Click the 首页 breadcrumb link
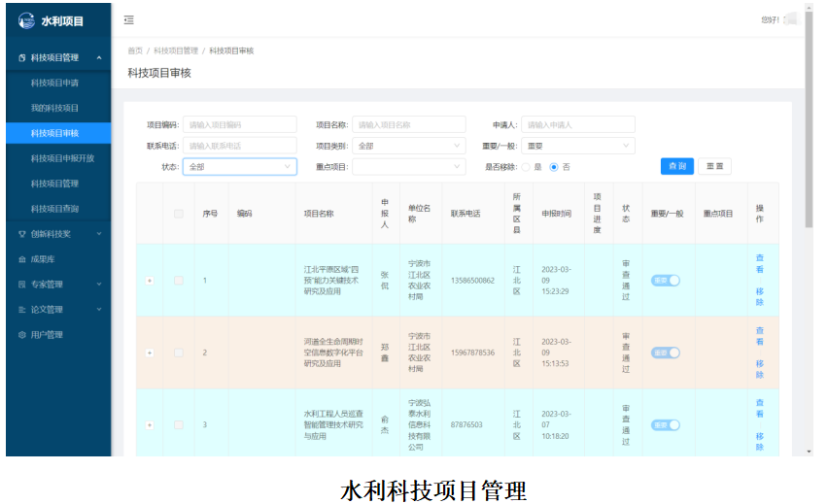 click(135, 50)
